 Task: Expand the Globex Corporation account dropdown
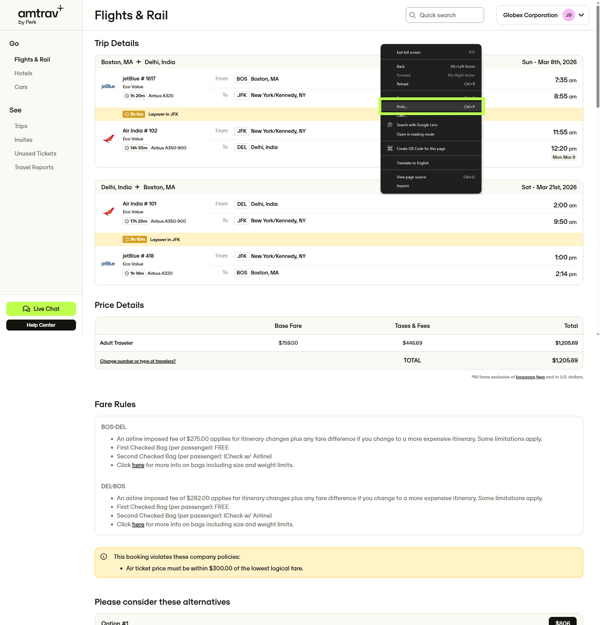[x=583, y=15]
